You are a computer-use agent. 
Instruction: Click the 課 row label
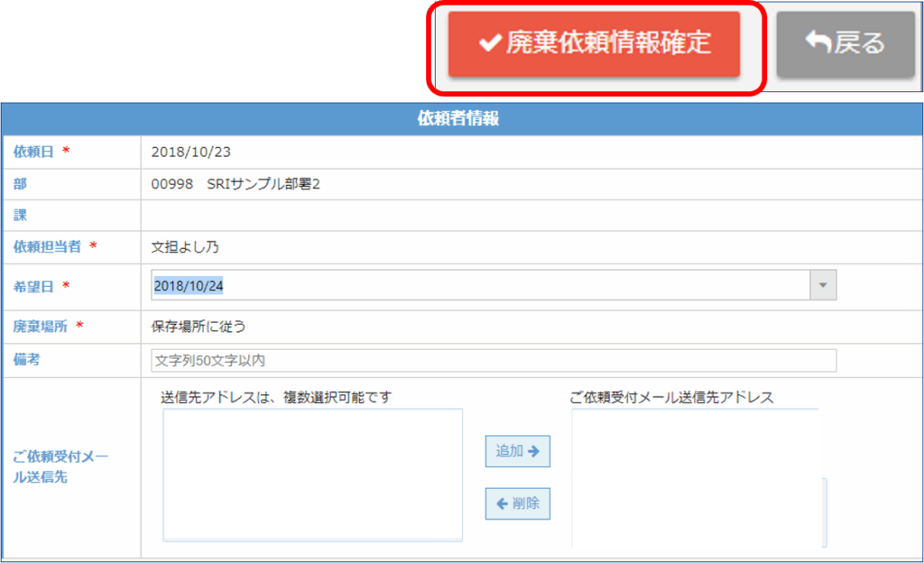pyautogui.click(x=20, y=216)
